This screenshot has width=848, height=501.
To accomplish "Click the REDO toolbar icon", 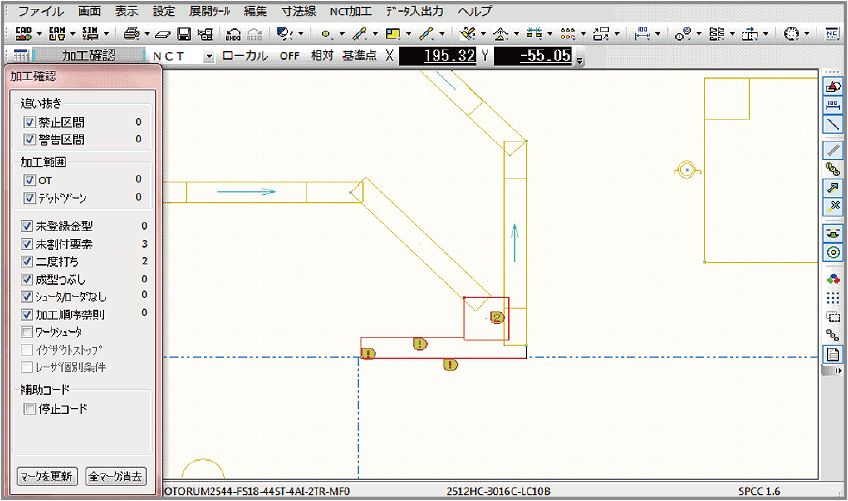I will click(x=254, y=34).
